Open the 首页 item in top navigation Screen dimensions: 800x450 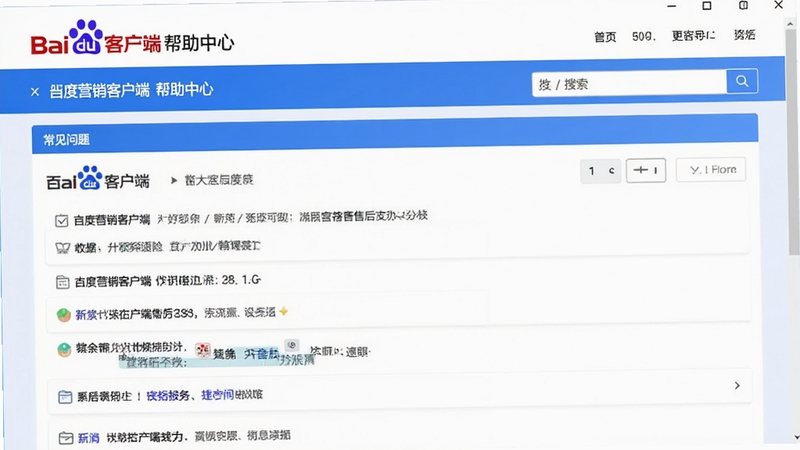(605, 37)
